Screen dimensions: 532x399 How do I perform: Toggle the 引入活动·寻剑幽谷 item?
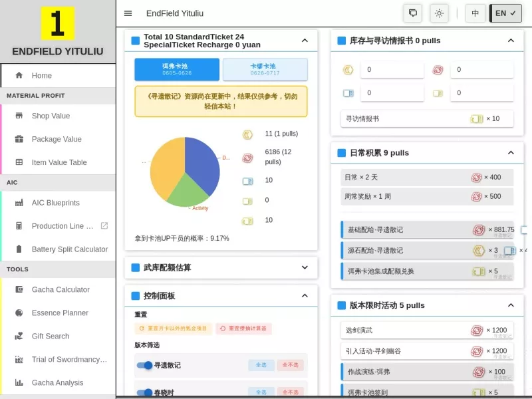pyautogui.click(x=427, y=351)
